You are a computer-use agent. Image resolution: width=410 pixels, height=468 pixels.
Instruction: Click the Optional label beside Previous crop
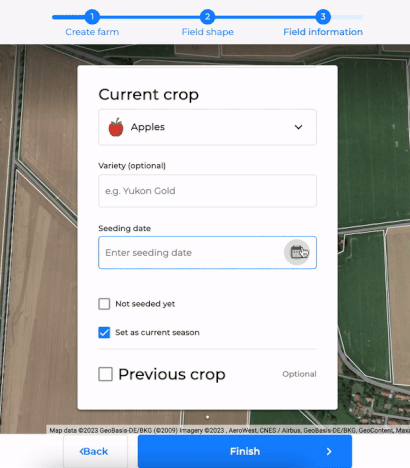click(299, 374)
